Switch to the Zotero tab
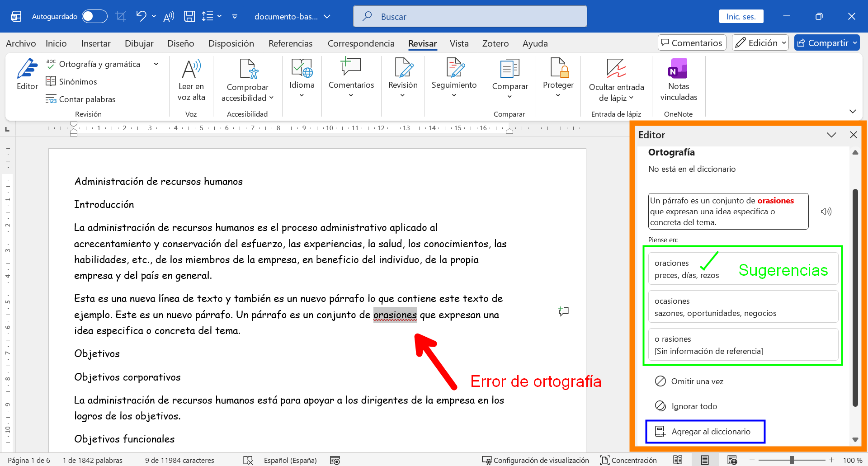This screenshot has width=868, height=466. click(495, 43)
